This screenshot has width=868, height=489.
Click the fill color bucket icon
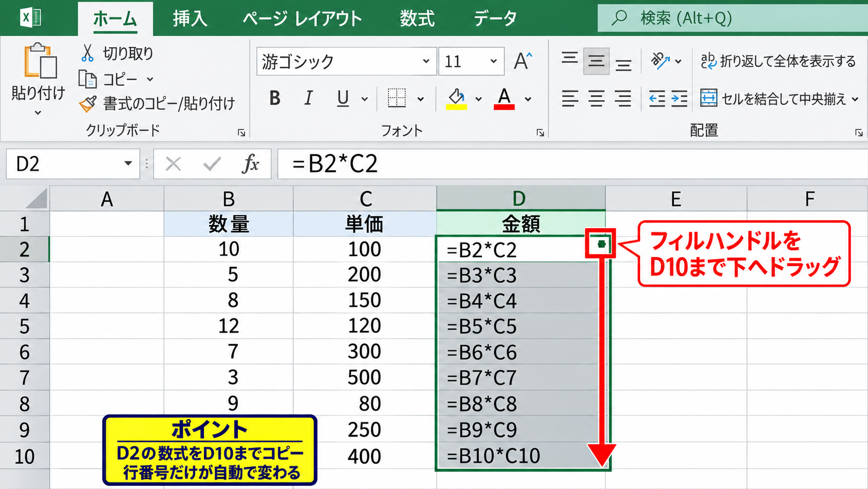click(x=456, y=98)
